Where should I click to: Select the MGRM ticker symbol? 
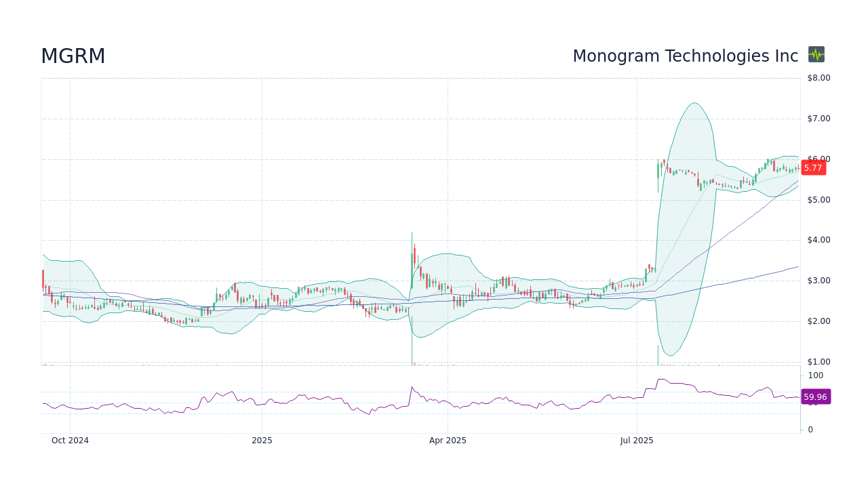tap(73, 56)
